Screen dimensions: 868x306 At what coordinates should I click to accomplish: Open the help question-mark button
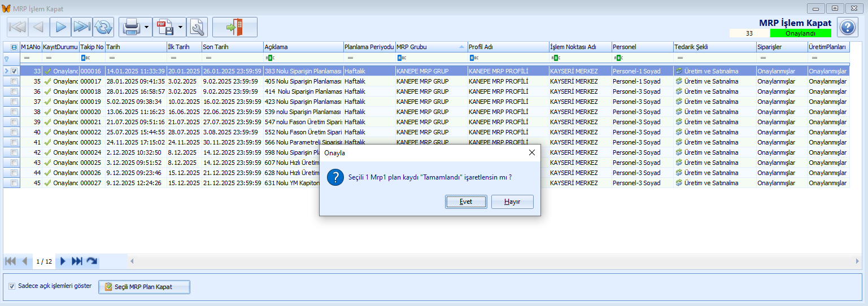click(x=847, y=27)
